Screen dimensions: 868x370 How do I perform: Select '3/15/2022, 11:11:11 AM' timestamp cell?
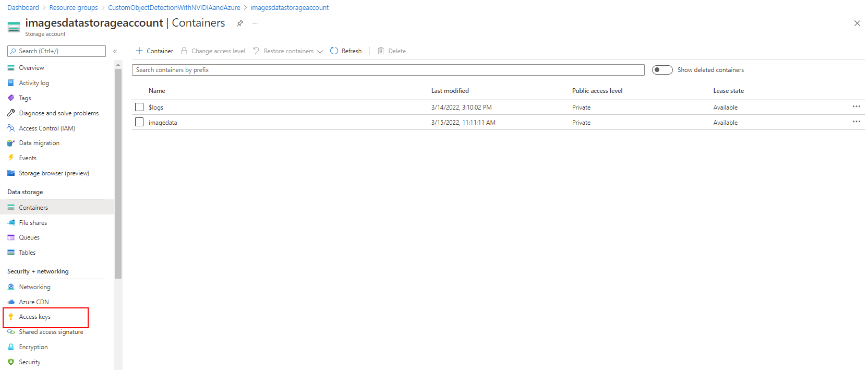[x=463, y=123]
